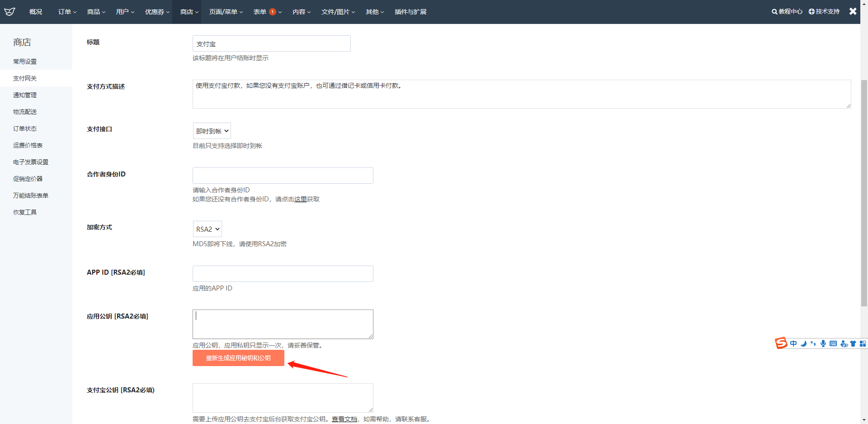
Task: Open 技术支持 help link
Action: tap(824, 12)
